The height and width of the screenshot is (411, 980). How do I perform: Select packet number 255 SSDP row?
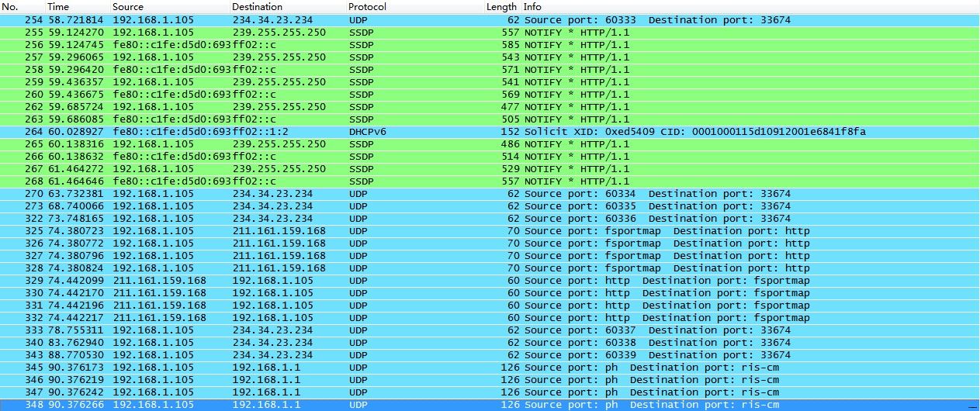490,33
